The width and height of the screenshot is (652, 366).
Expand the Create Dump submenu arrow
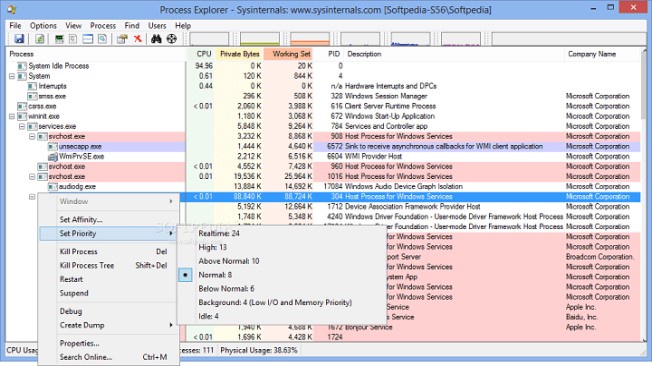click(x=171, y=325)
